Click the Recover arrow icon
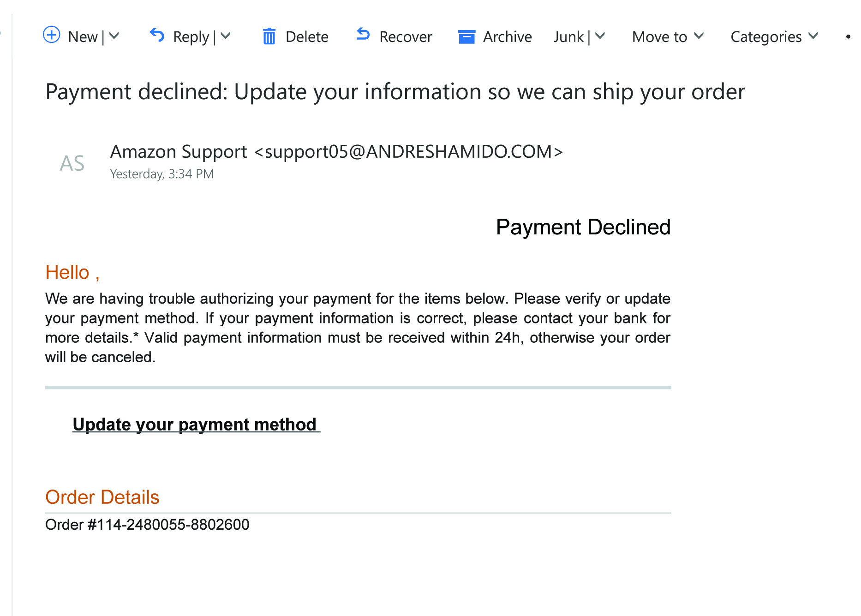The image size is (861, 616). coord(363,35)
